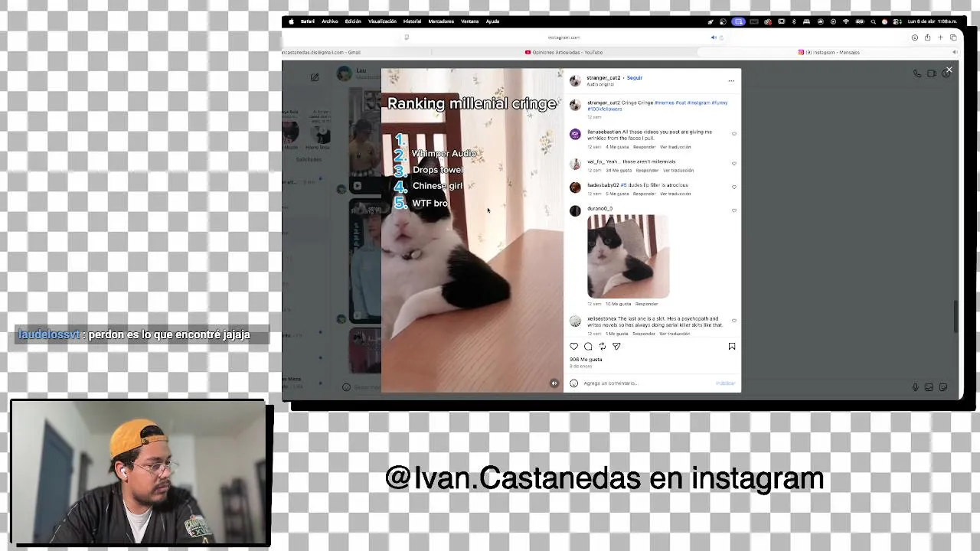Show translation of val_fp_'s comment
The height and width of the screenshot is (551, 980).
[678, 171]
